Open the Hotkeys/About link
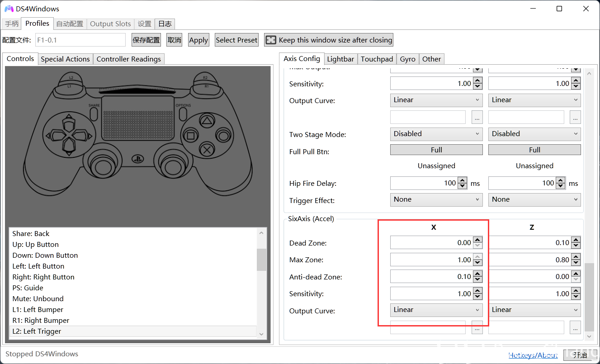 click(x=533, y=355)
